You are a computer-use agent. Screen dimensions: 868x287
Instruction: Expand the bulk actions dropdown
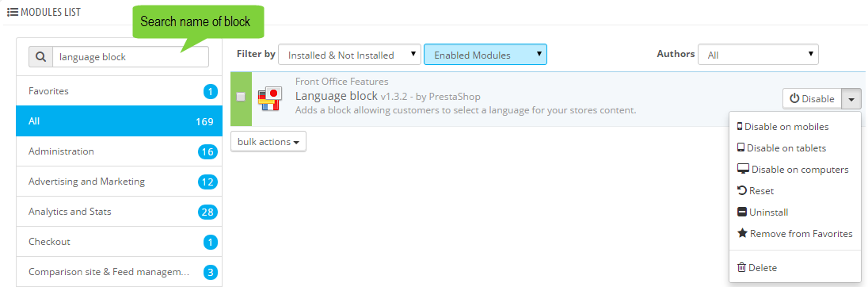(x=268, y=142)
